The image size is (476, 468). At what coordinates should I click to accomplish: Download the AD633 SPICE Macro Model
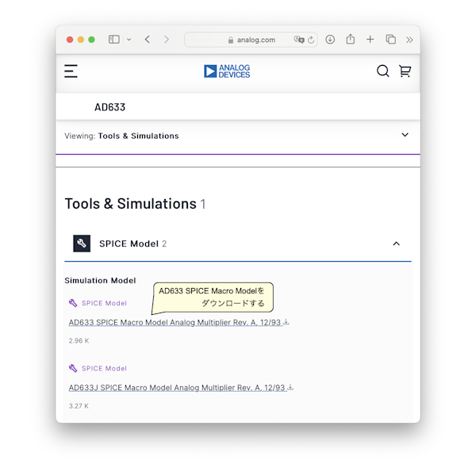(178, 322)
